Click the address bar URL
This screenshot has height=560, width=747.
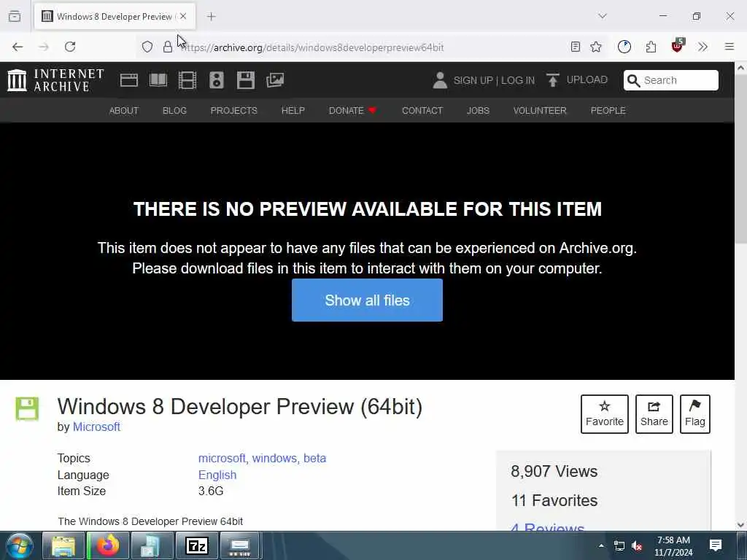pyautogui.click(x=314, y=47)
